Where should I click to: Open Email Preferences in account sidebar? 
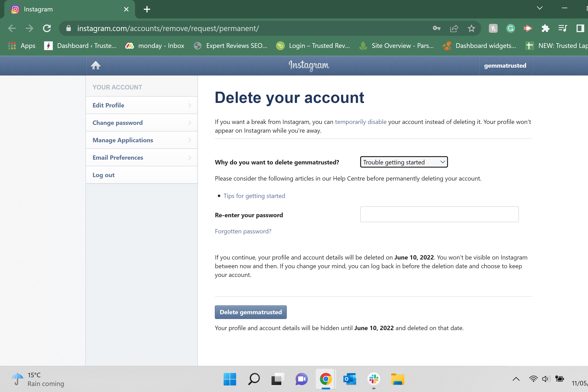pos(142,158)
